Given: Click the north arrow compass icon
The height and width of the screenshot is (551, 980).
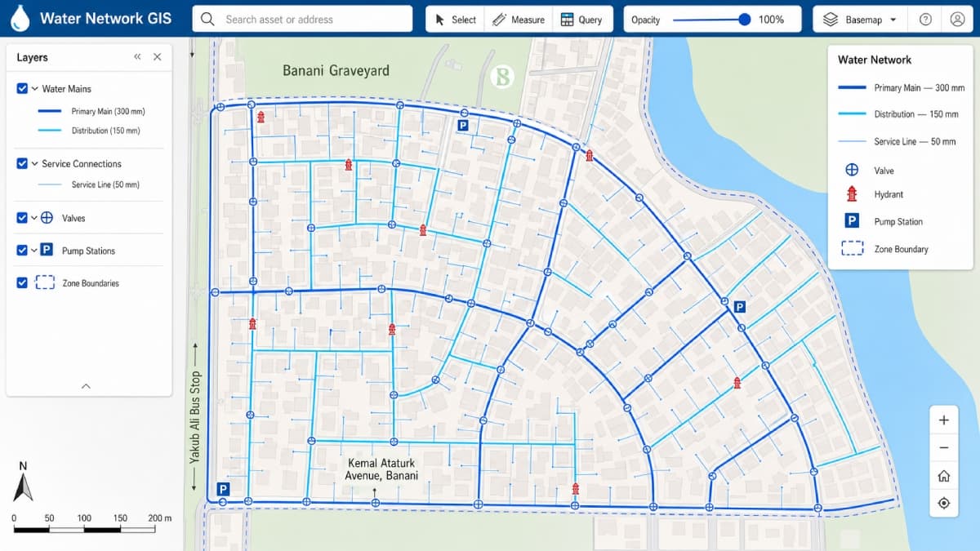Looking at the screenshot, I should 23,482.
